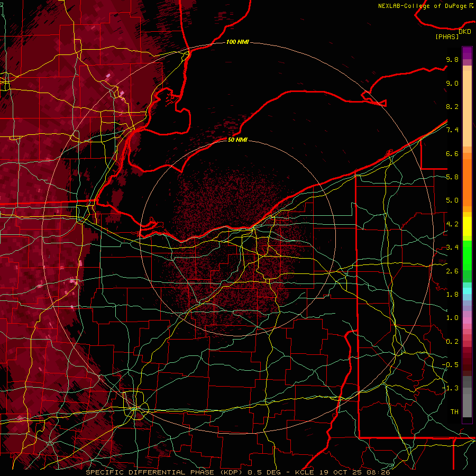
Task: Select the 9.8 value on the scale
Action: tap(452, 59)
